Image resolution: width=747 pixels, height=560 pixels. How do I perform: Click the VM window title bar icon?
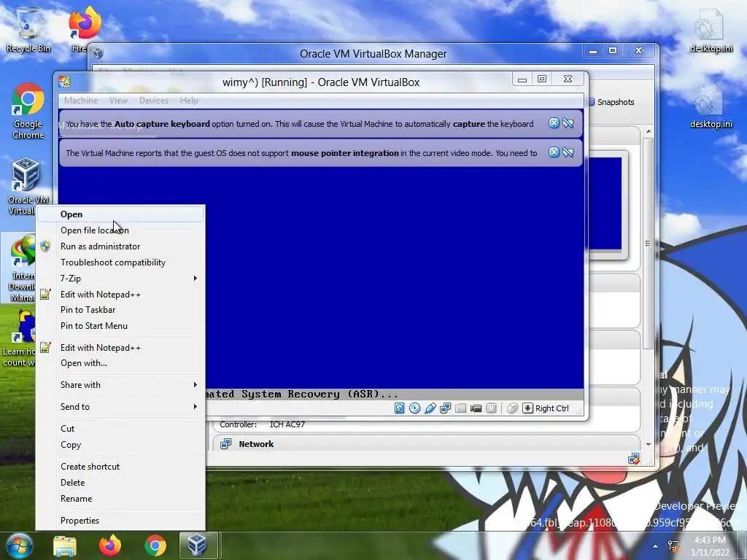[64, 82]
